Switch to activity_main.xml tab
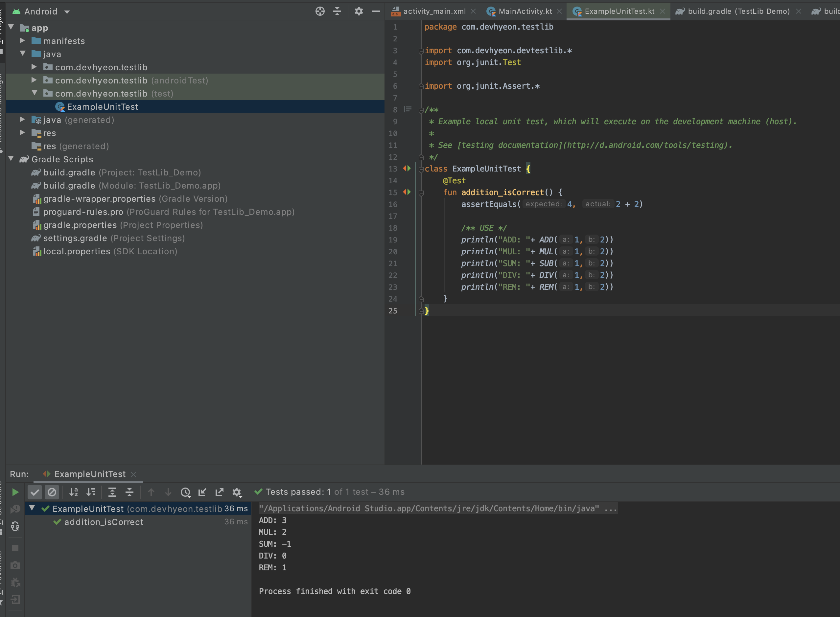This screenshot has height=617, width=840. [x=434, y=11]
